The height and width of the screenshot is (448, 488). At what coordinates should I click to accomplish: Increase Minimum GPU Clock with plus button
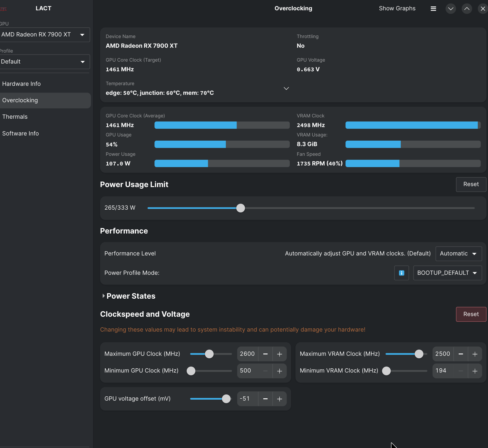coord(279,371)
